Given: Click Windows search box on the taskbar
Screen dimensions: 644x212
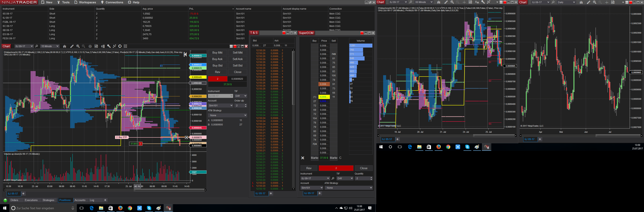Looking at the screenshot, I should 43,208.
